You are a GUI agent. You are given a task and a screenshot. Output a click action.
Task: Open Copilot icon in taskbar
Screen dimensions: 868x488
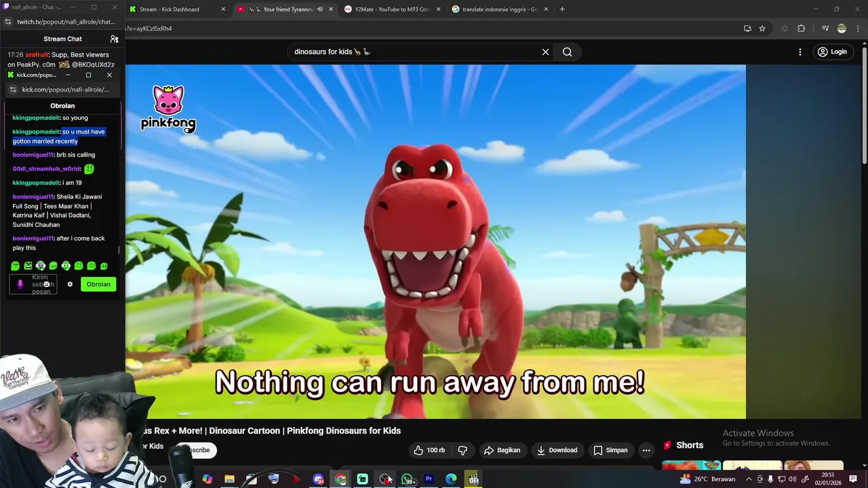pos(207,479)
